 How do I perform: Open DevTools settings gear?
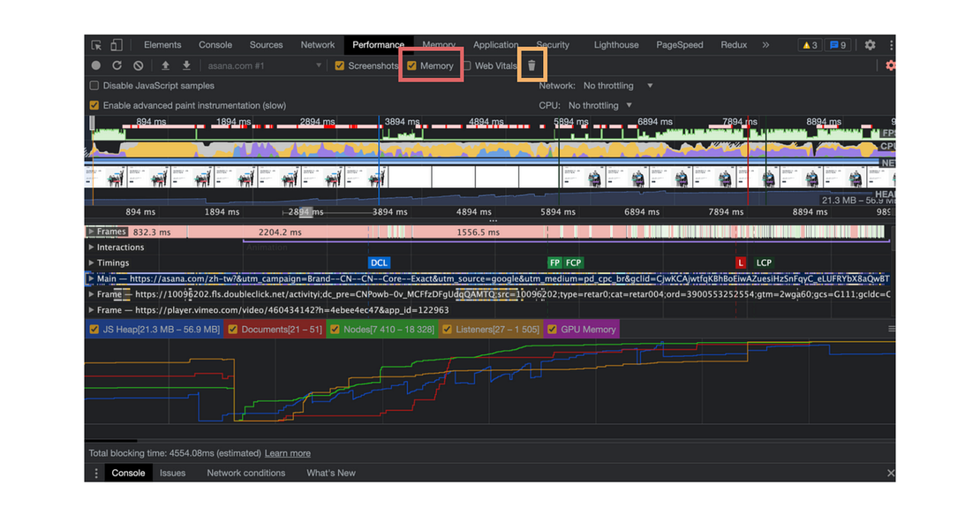[x=870, y=45]
